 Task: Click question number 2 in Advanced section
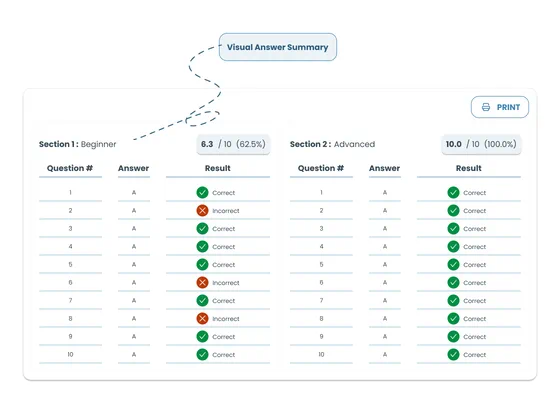pyautogui.click(x=321, y=210)
